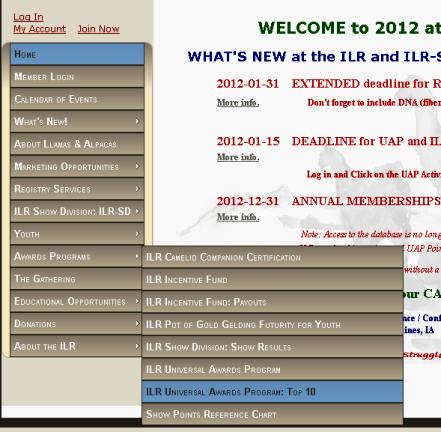The image size is (441, 432).
Task: Follow the Join Now link
Action: [99, 29]
